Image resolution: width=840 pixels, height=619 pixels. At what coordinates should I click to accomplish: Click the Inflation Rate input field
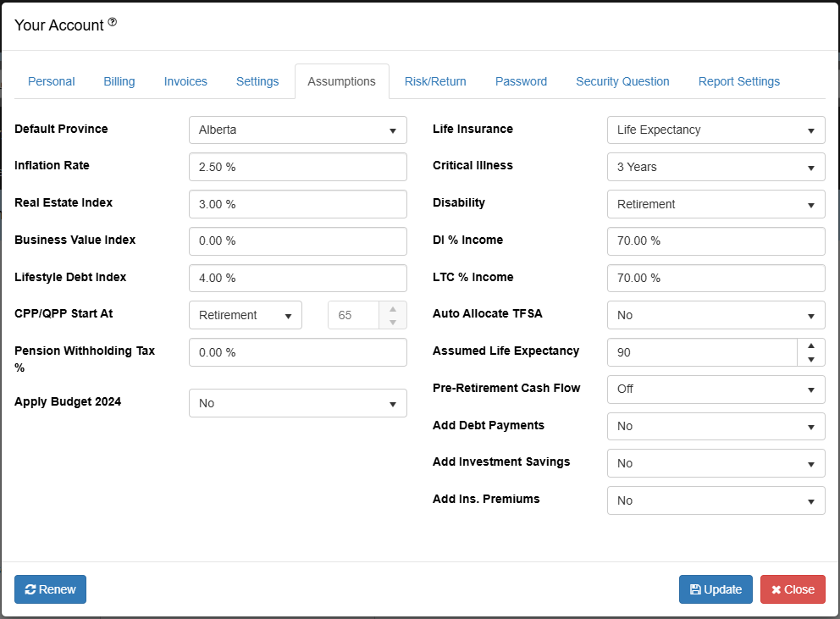point(297,167)
